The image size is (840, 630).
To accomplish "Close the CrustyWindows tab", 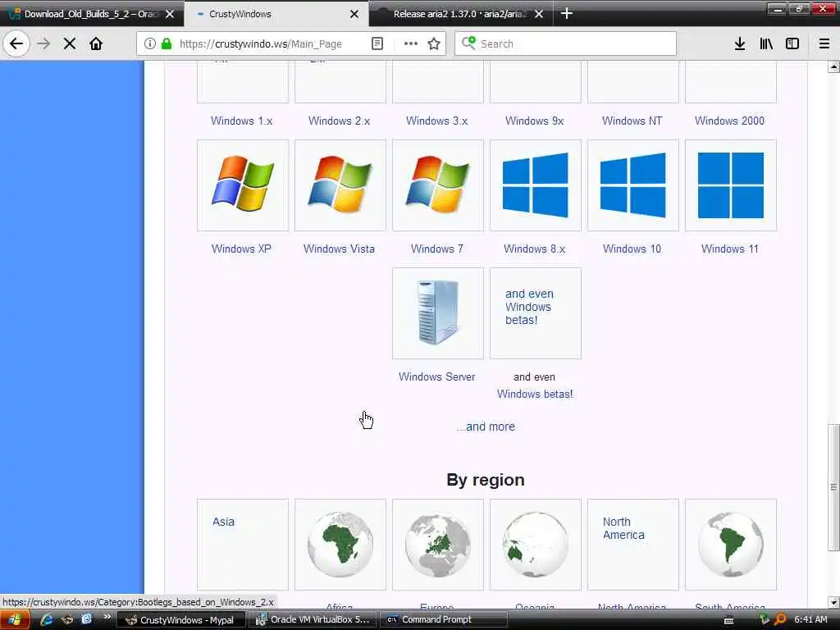I will pos(354,14).
